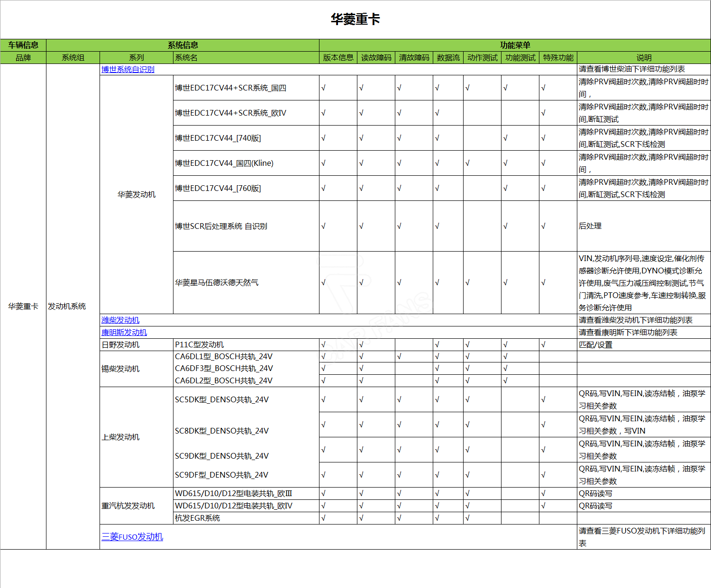The height and width of the screenshot is (588, 711).
Task: Select the 上柴发动机 series cell
Action: [137, 437]
